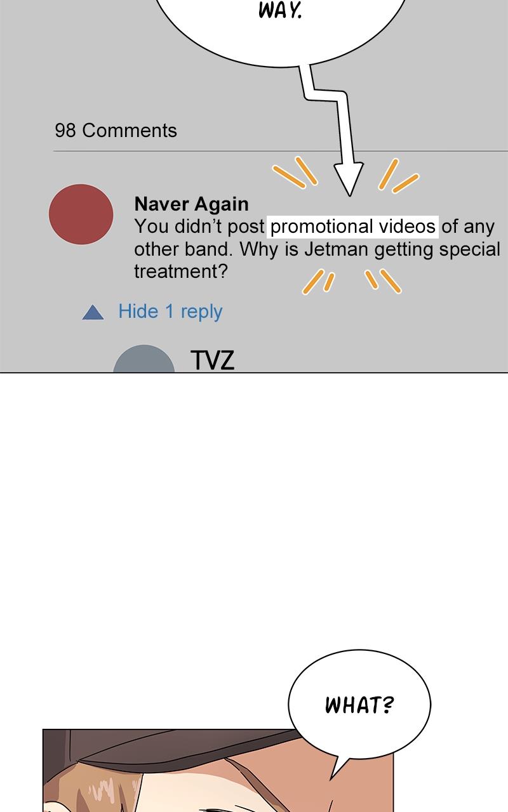Click the WHAT? speech bubble

(x=359, y=705)
